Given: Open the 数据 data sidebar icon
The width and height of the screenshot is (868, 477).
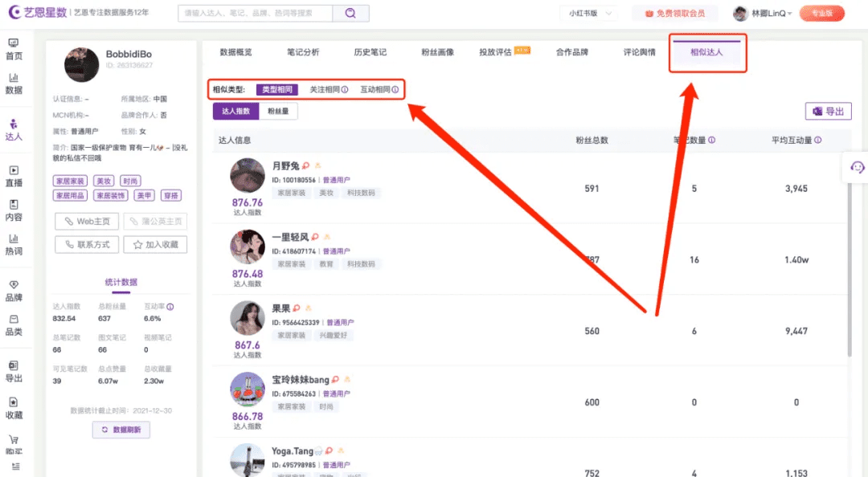Looking at the screenshot, I should click(x=14, y=84).
